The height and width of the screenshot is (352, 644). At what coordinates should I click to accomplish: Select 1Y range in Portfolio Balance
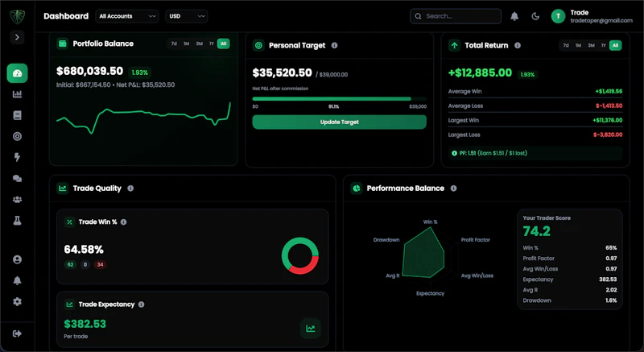coord(212,43)
